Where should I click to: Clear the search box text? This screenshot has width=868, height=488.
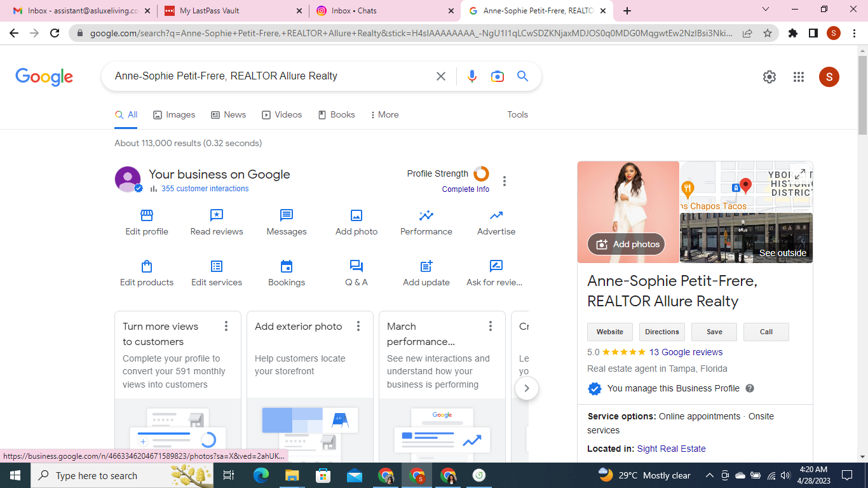click(441, 76)
